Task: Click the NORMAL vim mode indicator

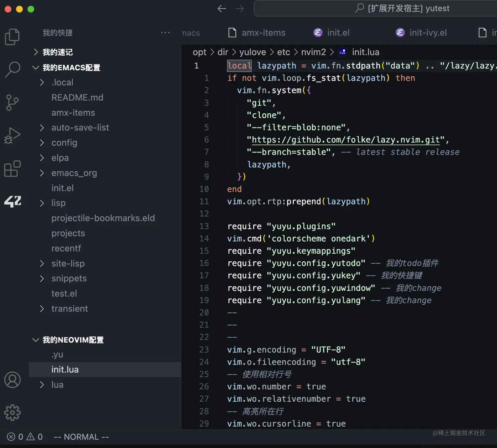Action: point(81,437)
